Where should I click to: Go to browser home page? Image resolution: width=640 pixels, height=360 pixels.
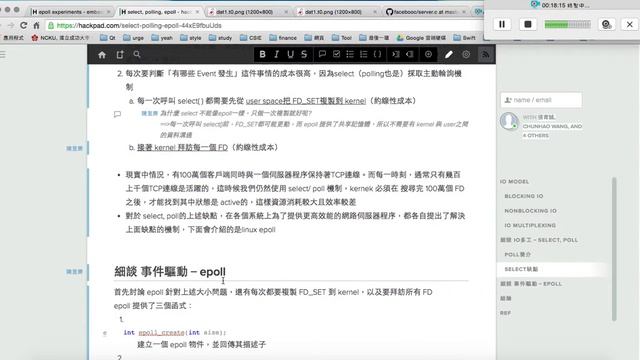pos(36,25)
